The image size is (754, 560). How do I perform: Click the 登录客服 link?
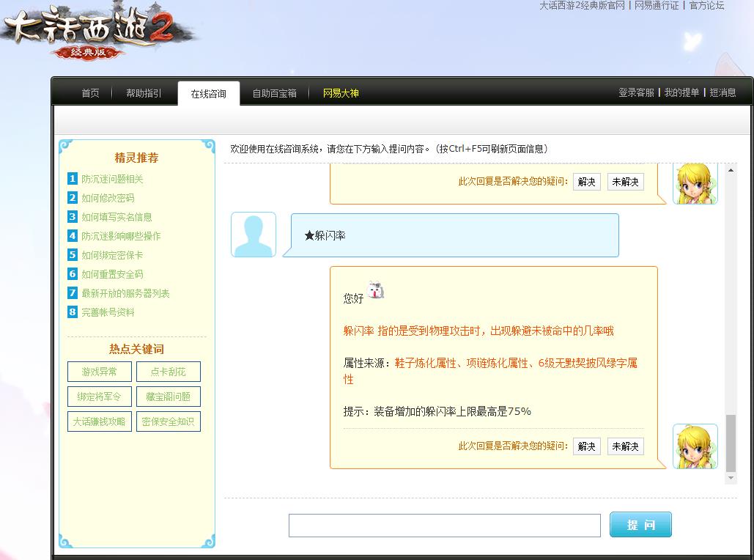tap(637, 92)
